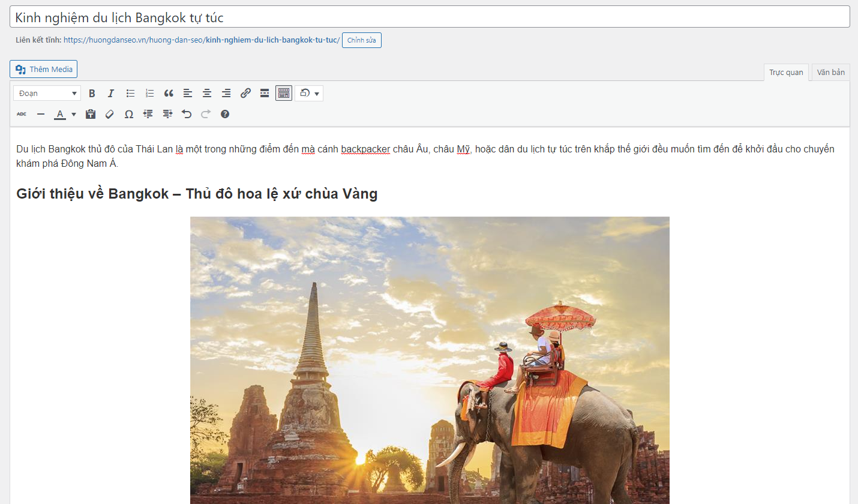The image size is (858, 504).
Task: Switch to the Trực quan tab
Action: click(x=786, y=72)
